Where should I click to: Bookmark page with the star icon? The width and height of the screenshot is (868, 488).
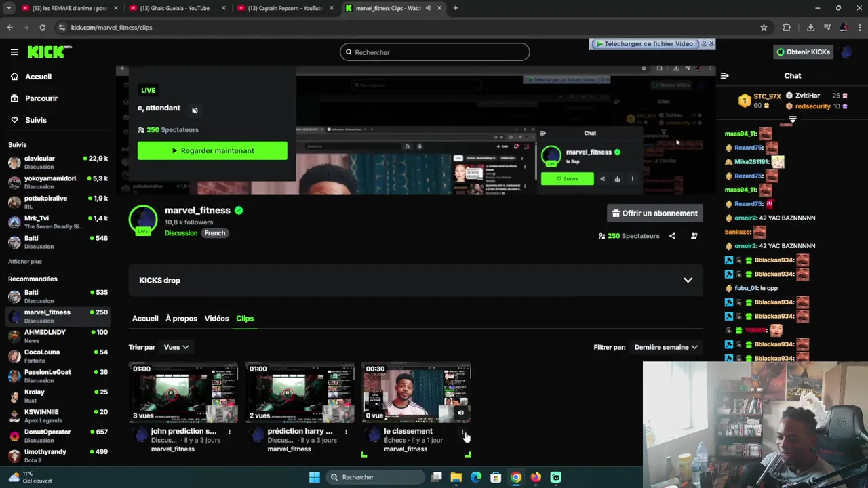[764, 27]
